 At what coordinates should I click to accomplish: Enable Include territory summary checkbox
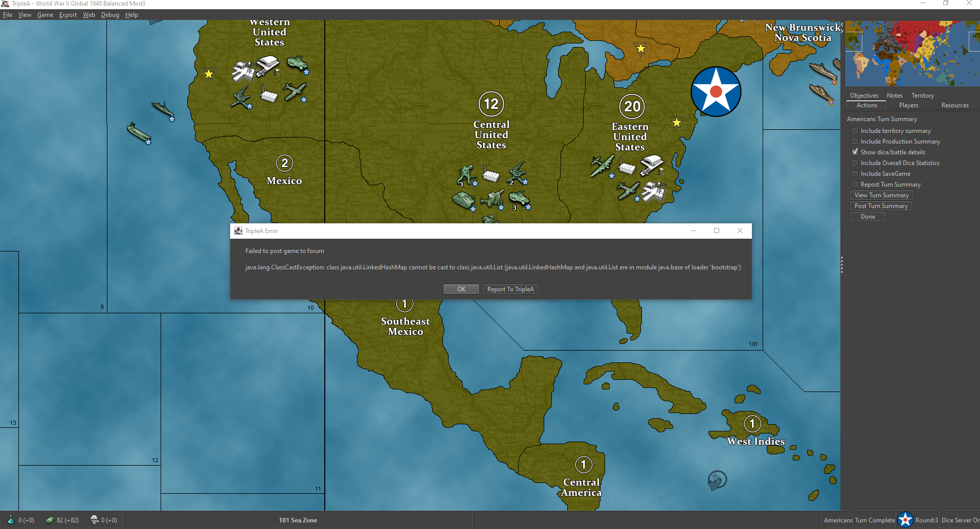(855, 131)
